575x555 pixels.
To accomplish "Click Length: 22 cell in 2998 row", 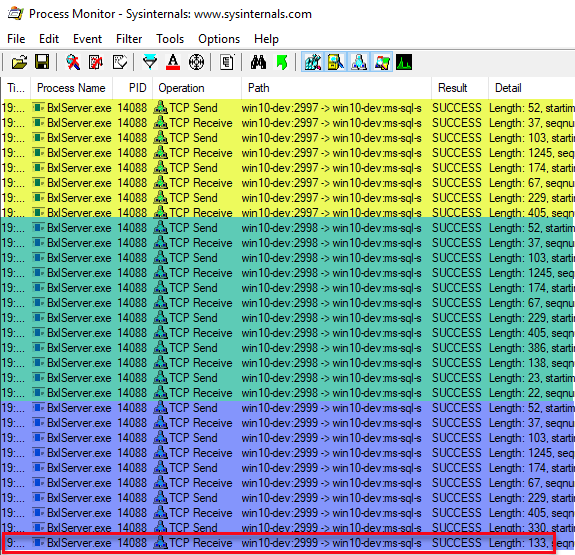I will [x=531, y=393].
